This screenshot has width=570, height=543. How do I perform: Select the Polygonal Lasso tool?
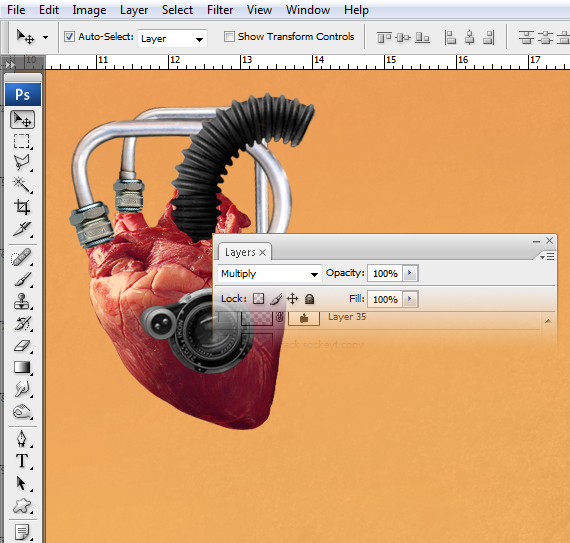tap(22, 163)
